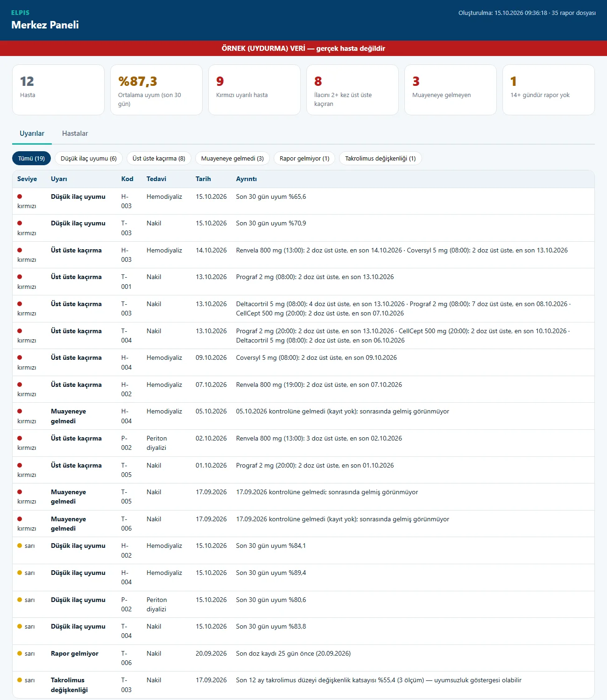Filter by Düşük ilaç uyumu (6) chip
Screen dimensions: 607x700
click(89, 159)
